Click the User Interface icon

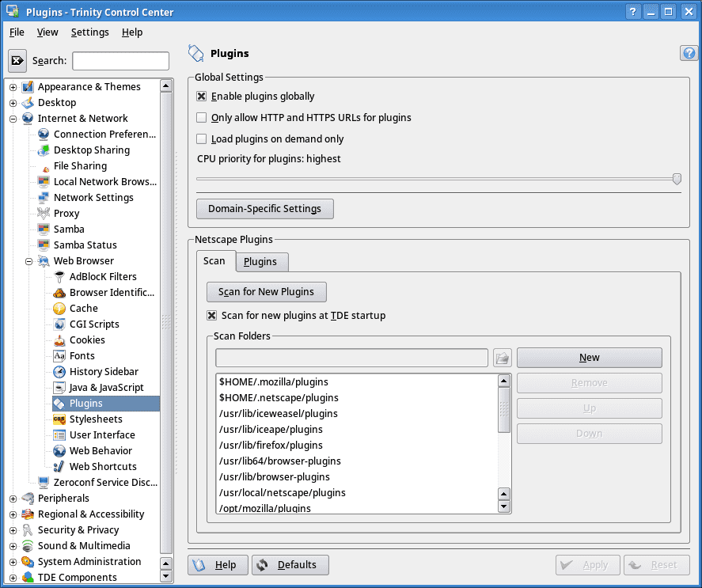[x=59, y=434]
